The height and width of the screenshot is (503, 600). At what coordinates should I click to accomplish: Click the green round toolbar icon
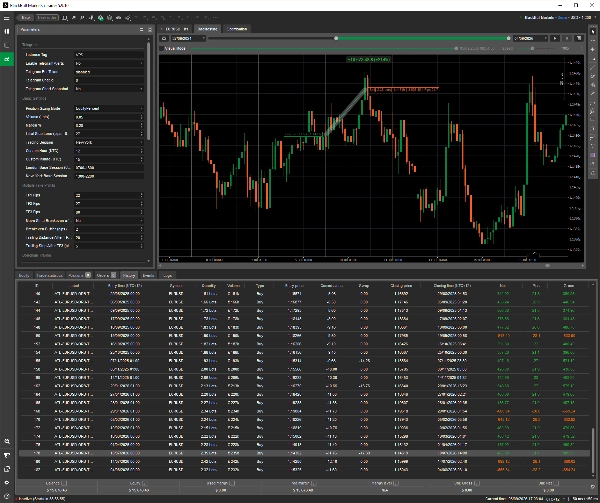pos(101,18)
